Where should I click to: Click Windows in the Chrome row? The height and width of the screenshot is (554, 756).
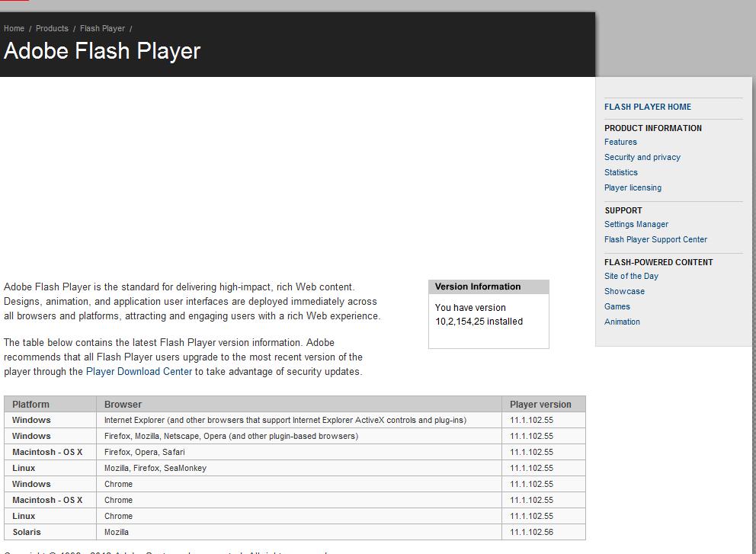click(x=50, y=484)
